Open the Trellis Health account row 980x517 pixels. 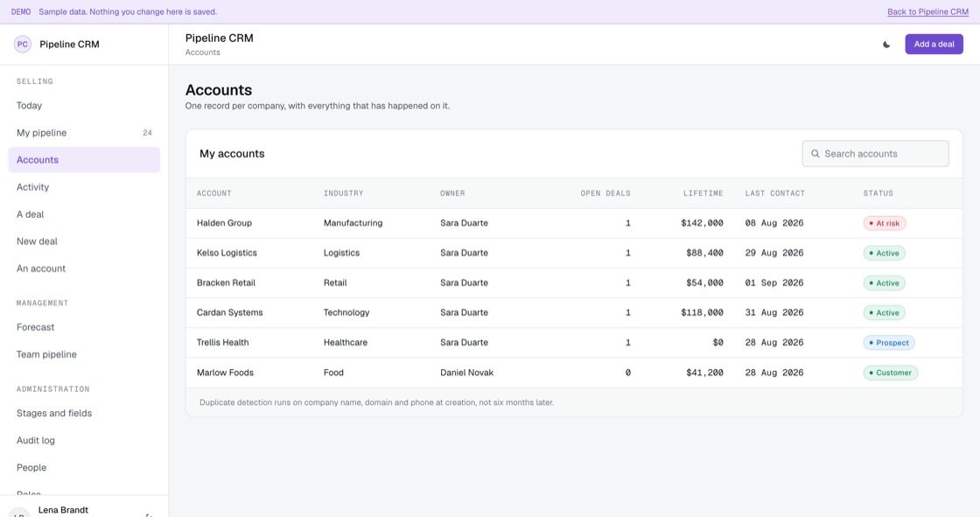574,343
